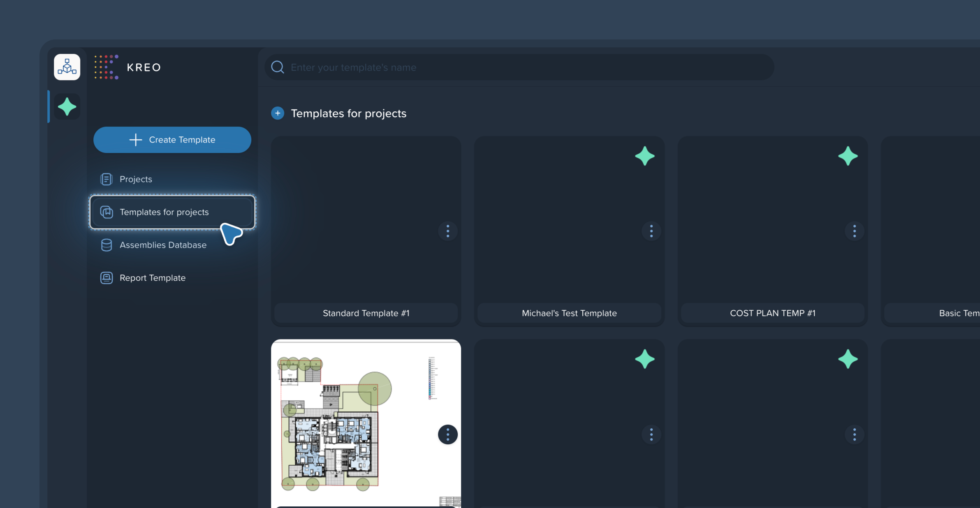Open Report Template section
Image resolution: width=980 pixels, height=508 pixels.
tap(152, 278)
